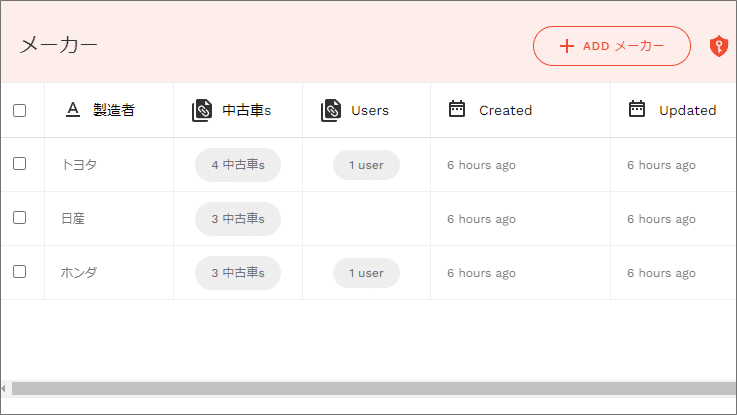Click the horizontal scrollbar thumb

point(374,389)
